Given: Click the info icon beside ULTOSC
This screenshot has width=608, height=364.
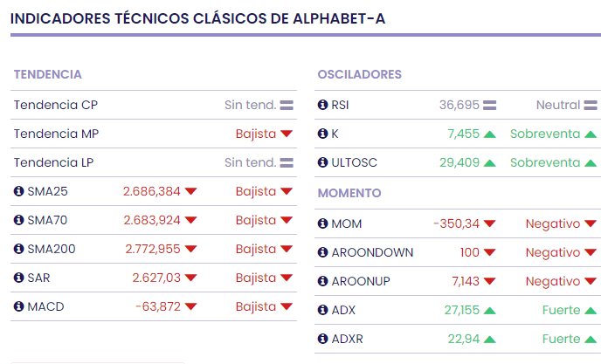Looking at the screenshot, I should (323, 162).
